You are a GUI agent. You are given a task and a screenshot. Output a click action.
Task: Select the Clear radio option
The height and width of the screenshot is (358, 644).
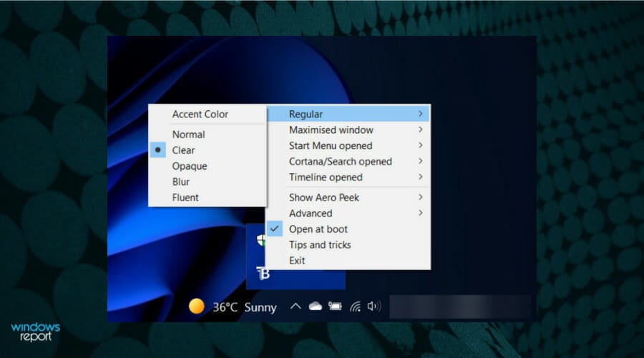[183, 150]
